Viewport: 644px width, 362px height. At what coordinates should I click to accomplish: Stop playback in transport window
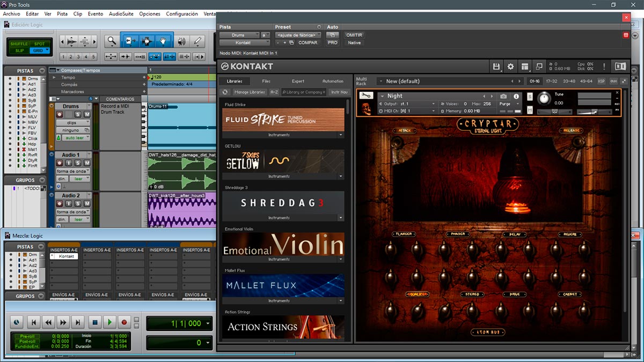pos(94,322)
